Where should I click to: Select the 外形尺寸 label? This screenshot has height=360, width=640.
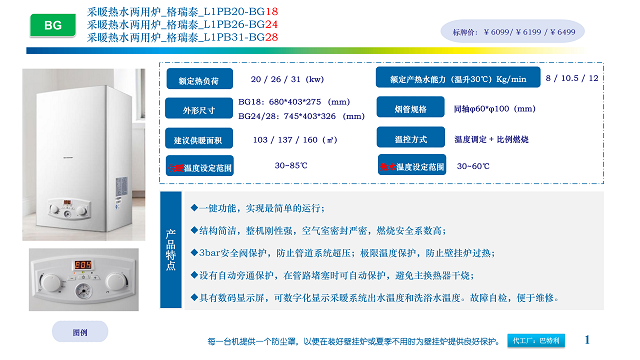(x=199, y=108)
